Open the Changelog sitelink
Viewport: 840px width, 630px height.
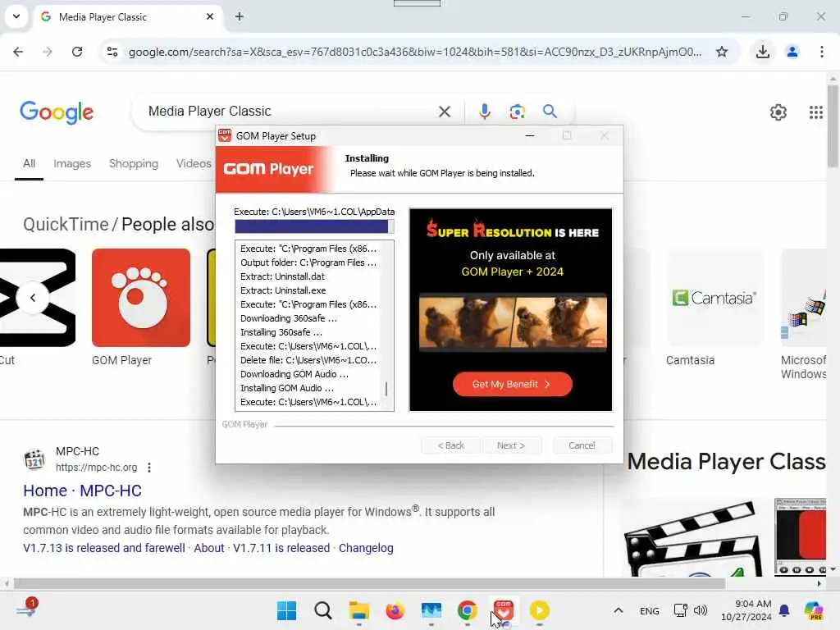tap(366, 548)
